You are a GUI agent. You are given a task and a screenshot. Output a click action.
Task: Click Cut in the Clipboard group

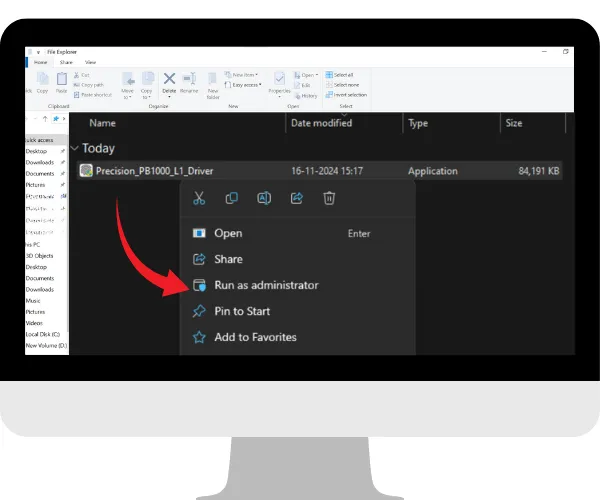click(82, 75)
